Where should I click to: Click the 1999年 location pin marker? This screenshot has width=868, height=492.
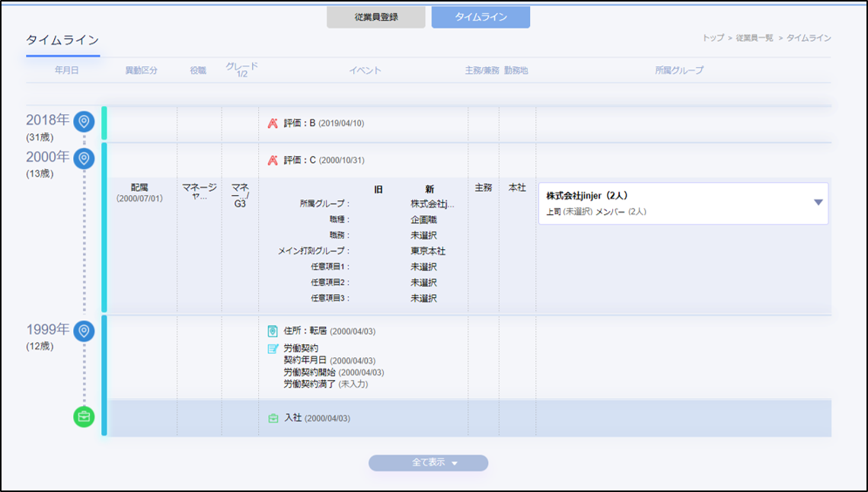click(x=84, y=331)
